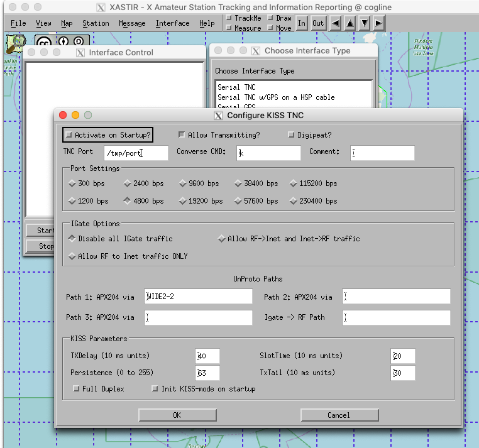Click the pan up arrow button
Viewport: 479px width, 448px height.
click(x=350, y=23)
